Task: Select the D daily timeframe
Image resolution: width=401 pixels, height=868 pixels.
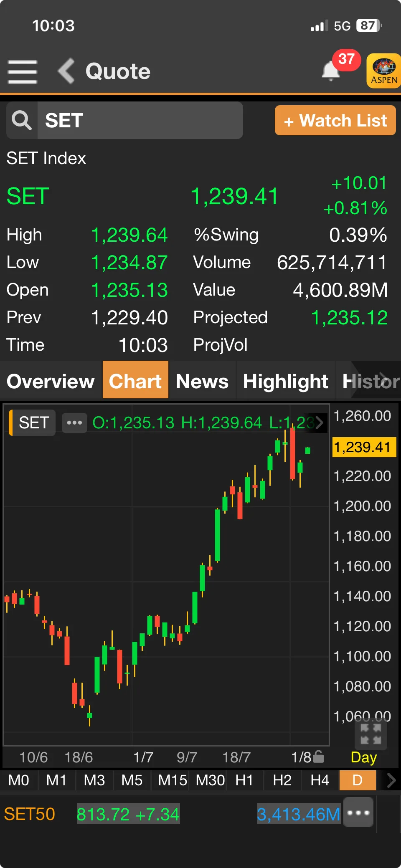Action: coord(358,780)
